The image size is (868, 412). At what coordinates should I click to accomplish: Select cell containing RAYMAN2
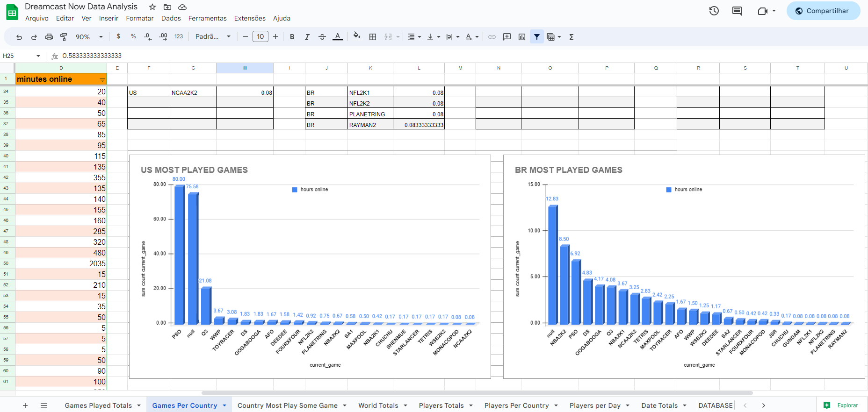tap(370, 125)
